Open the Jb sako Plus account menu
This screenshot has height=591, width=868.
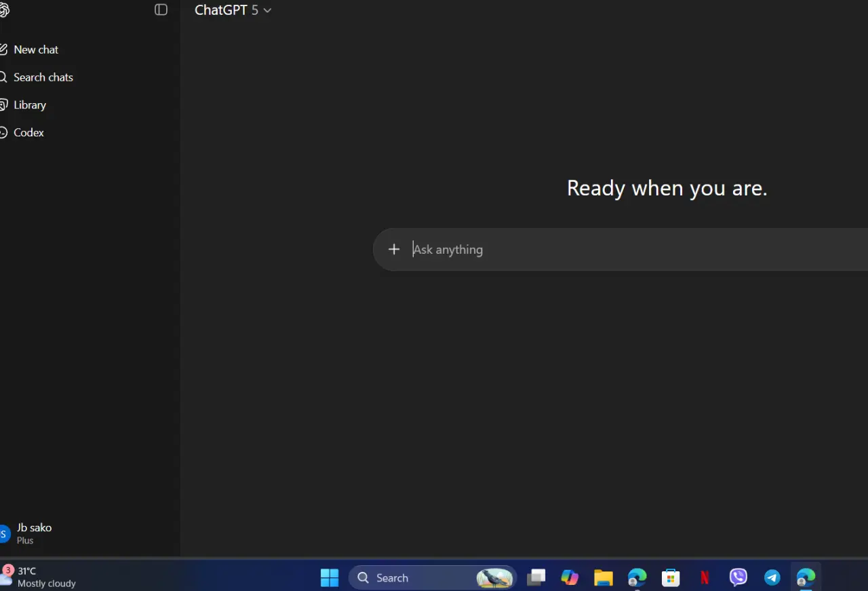[x=27, y=533]
